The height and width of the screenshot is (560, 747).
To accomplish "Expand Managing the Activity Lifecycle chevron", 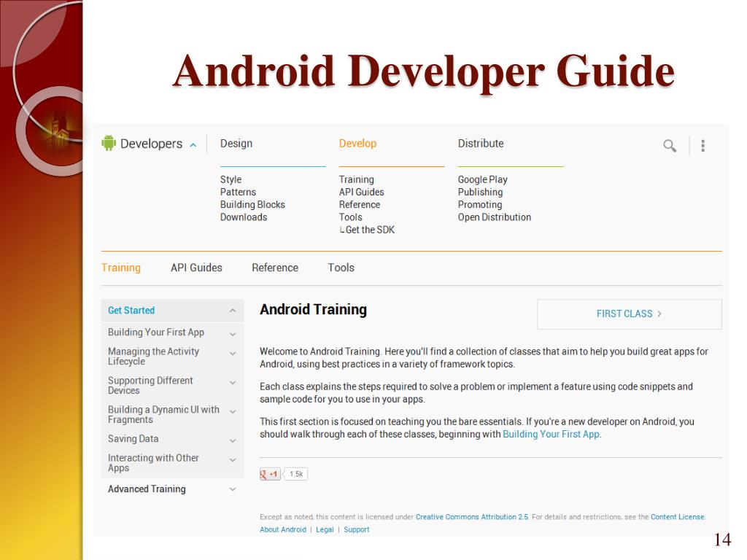I will point(233,354).
